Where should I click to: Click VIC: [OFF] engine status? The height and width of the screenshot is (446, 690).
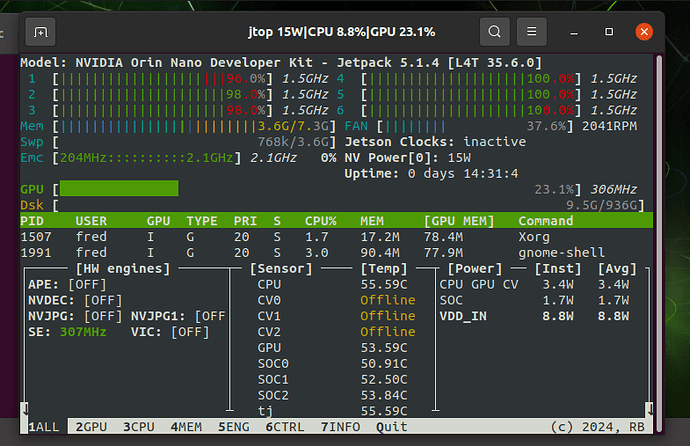pos(170,332)
